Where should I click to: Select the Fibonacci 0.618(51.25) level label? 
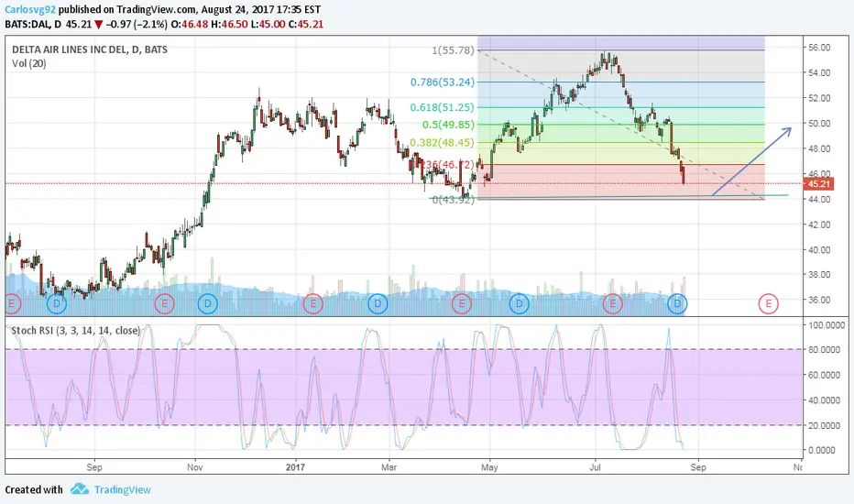[443, 107]
